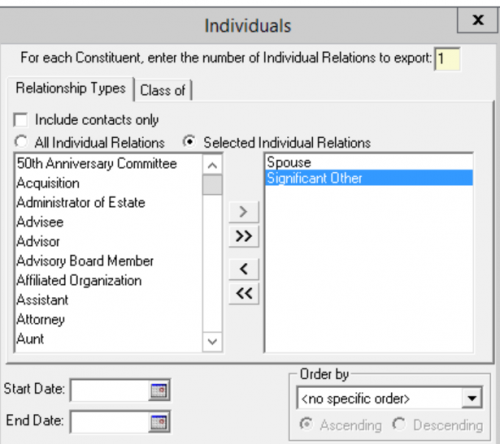
Task: Move all relations right with double arrow
Action: (244, 236)
